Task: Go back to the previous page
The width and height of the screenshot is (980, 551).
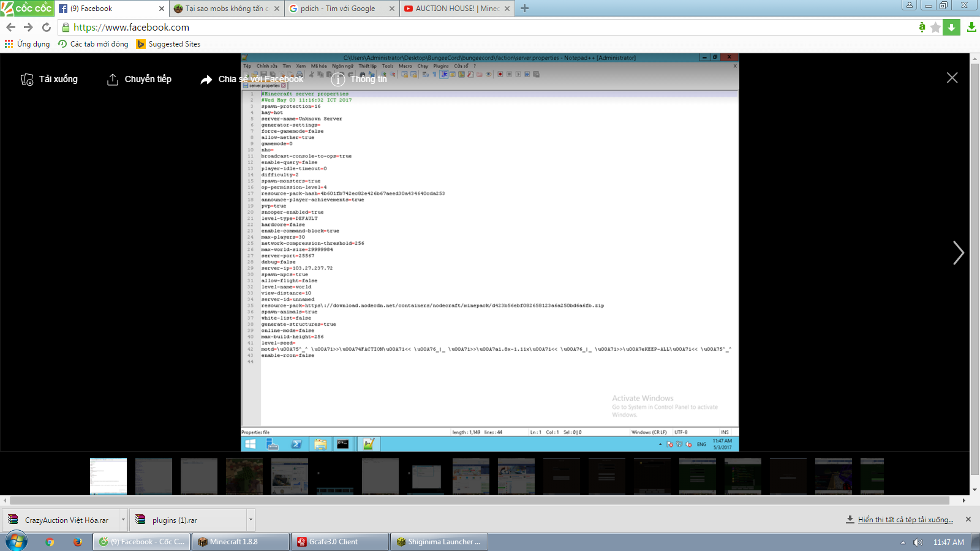Action: (10, 28)
